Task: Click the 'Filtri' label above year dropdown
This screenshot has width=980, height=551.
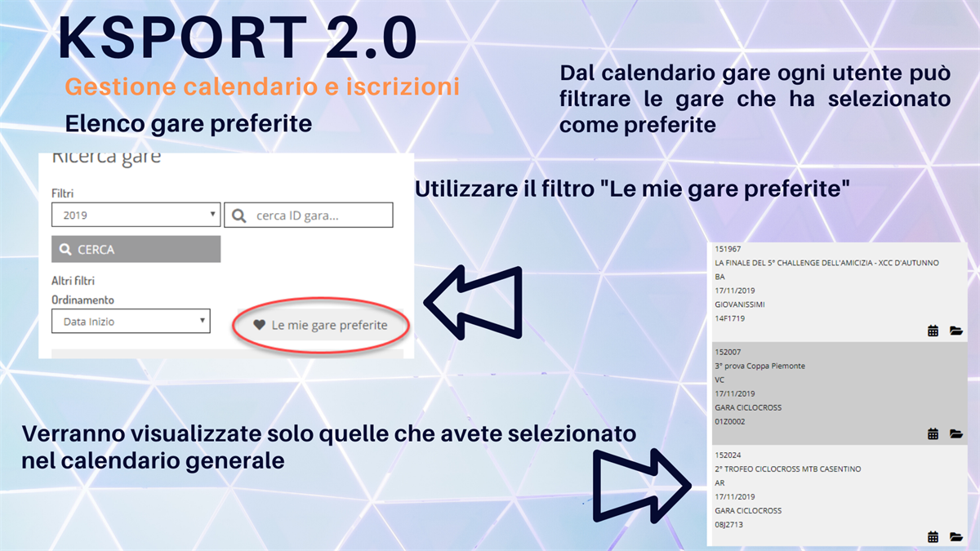Action: click(63, 193)
